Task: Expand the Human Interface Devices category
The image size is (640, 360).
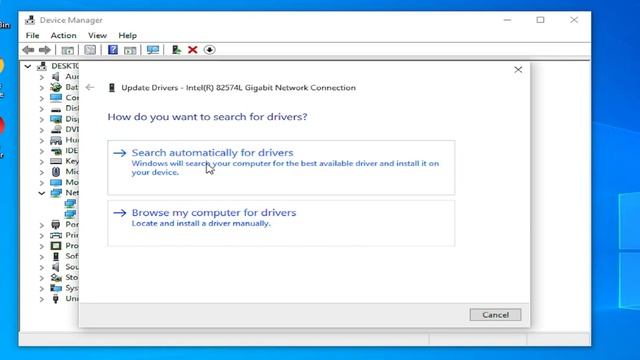Action: click(42, 140)
